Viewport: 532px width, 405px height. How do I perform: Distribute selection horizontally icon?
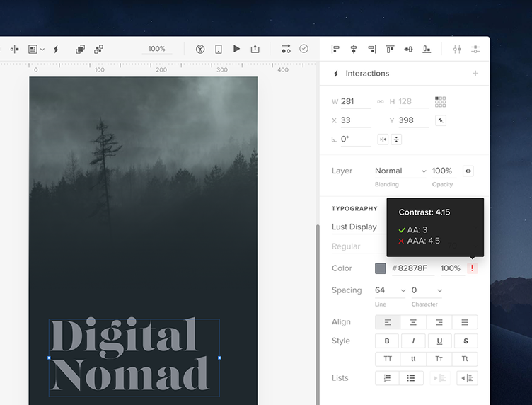click(x=457, y=50)
